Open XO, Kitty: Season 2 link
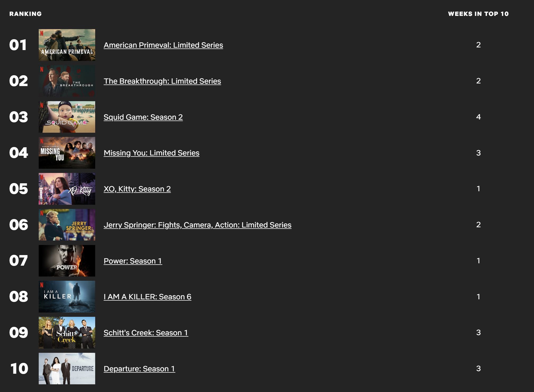 (137, 189)
